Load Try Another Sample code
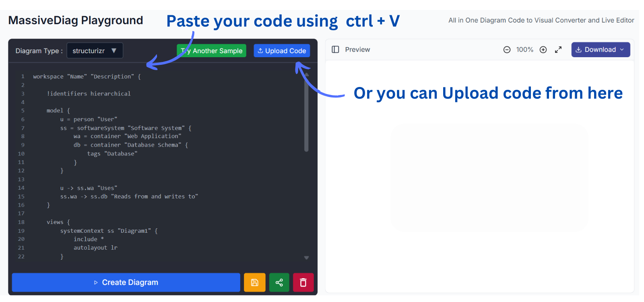This screenshot has height=302, width=644. coord(212,51)
